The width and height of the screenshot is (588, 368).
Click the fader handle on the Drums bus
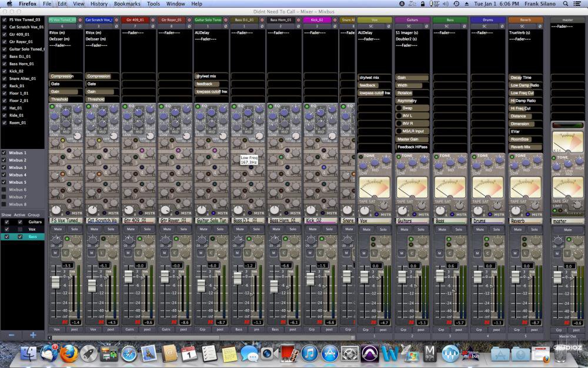point(476,277)
